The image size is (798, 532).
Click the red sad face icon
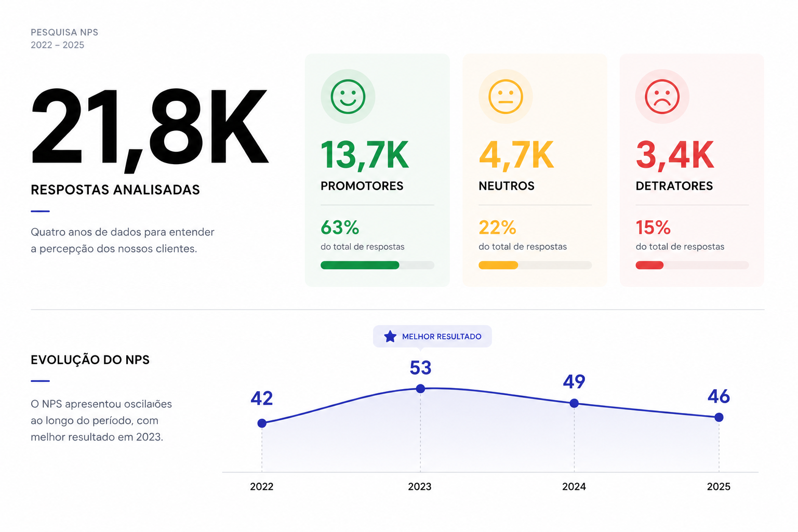click(x=662, y=97)
